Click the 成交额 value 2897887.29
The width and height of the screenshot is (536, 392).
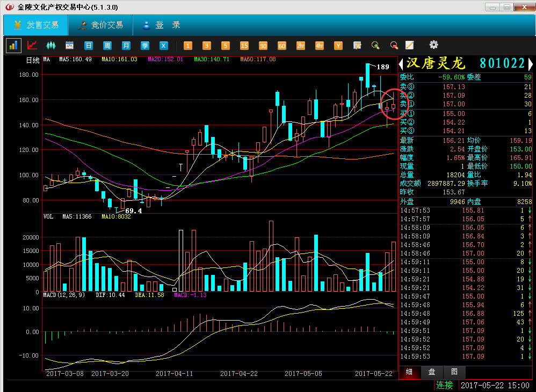click(x=446, y=184)
